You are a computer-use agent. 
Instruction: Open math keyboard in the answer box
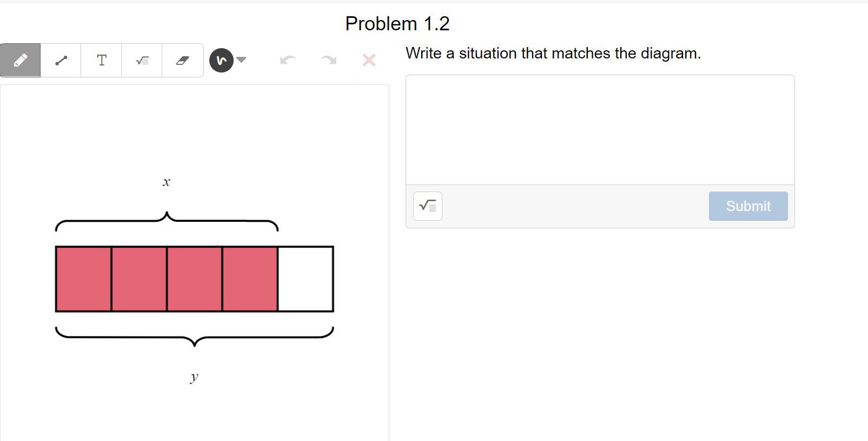click(428, 206)
